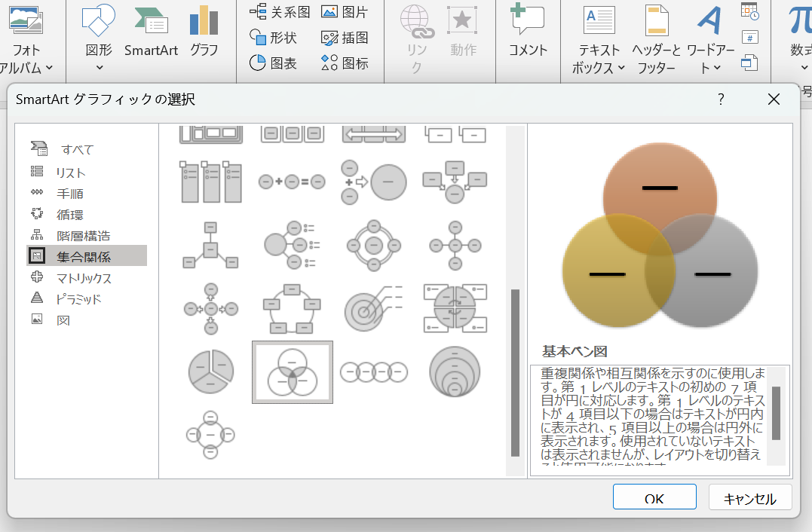
Task: Click the date and time ribbon icon
Action: [750, 11]
